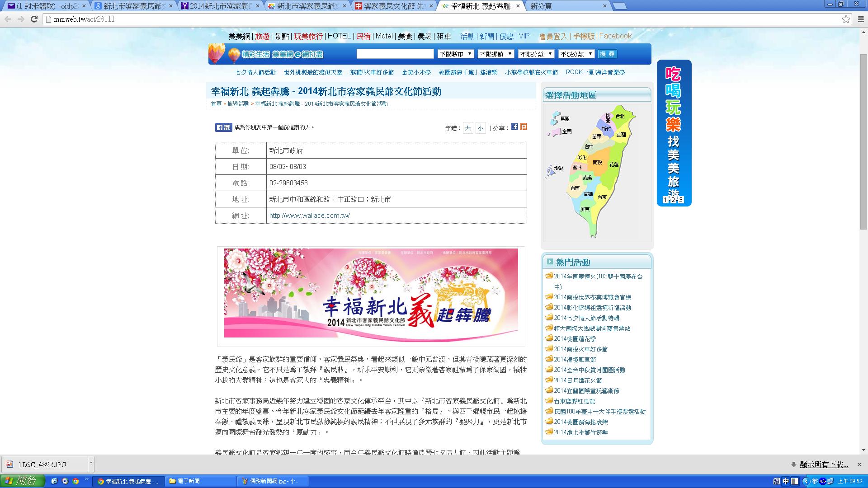Open the 不限鄉鎮 township dropdown
Screen dimensions: 868x488
(496, 54)
